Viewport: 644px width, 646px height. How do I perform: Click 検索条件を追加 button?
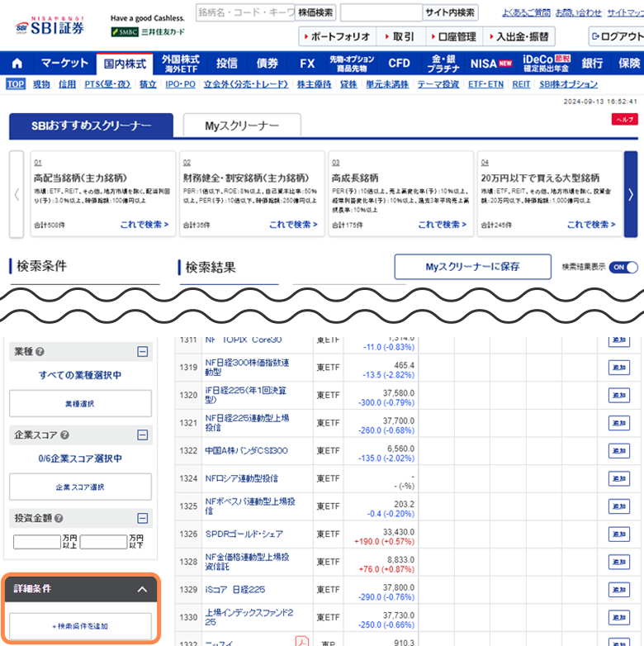pyautogui.click(x=81, y=626)
